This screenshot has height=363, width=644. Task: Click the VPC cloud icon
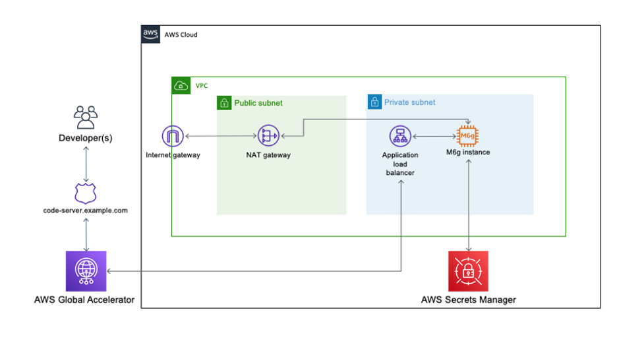[181, 86]
